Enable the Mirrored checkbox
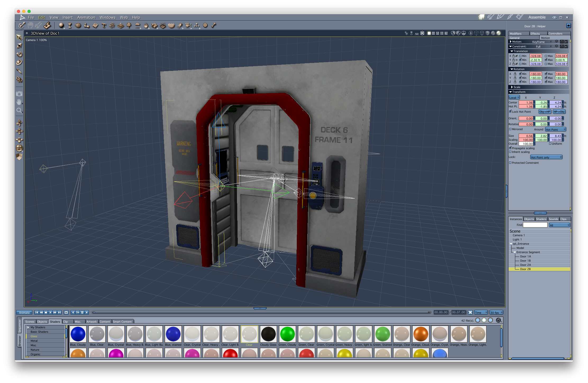 (x=510, y=129)
